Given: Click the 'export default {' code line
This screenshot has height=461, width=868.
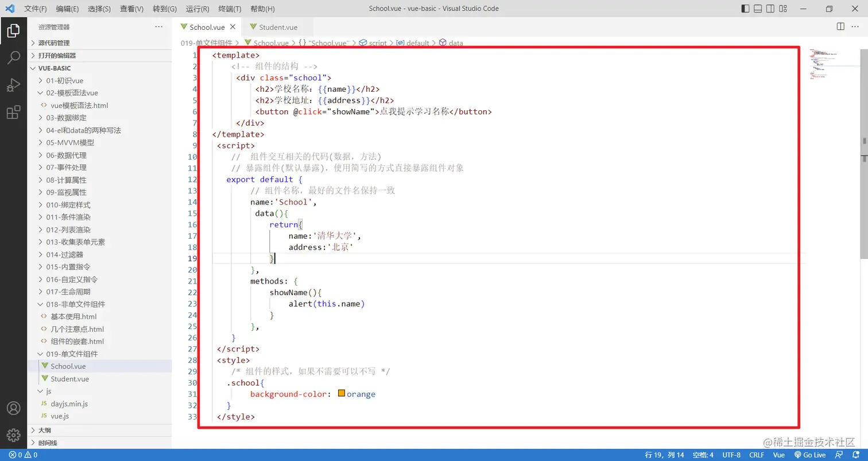Looking at the screenshot, I should pos(264,179).
